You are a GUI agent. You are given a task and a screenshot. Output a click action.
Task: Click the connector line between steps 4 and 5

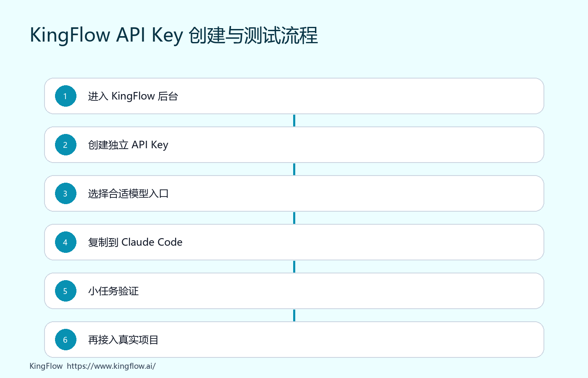(294, 267)
